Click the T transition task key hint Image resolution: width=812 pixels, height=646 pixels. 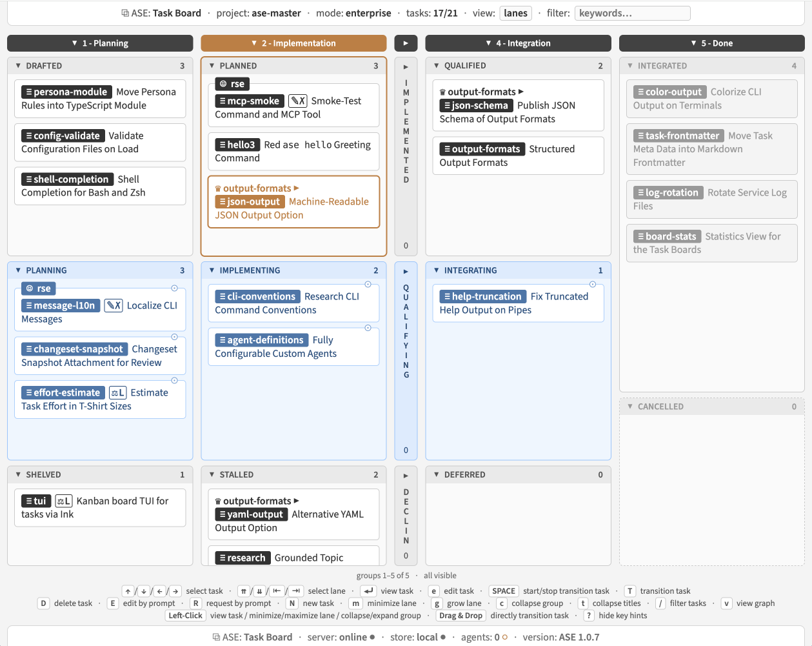click(630, 591)
